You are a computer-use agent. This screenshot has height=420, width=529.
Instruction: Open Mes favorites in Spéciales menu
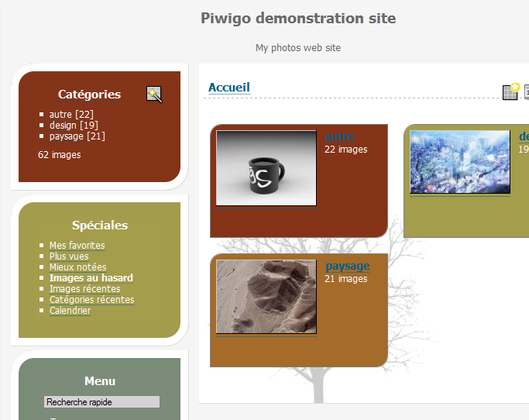(77, 246)
